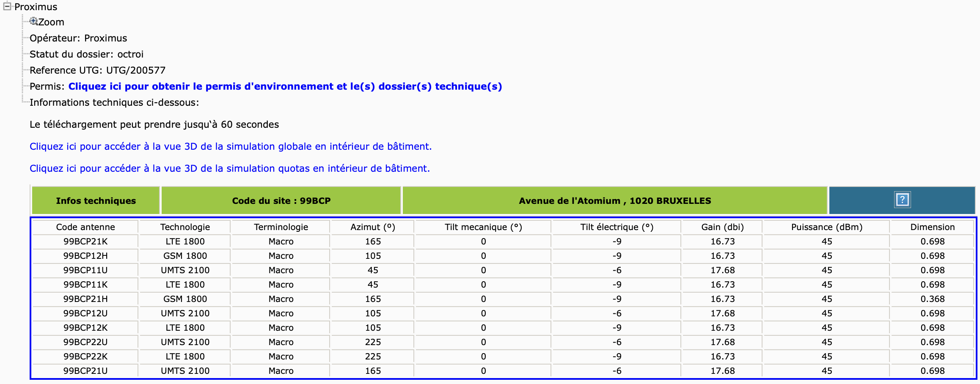Click the Tilt mecanique (°) column header
980x384 pixels.
click(x=483, y=227)
